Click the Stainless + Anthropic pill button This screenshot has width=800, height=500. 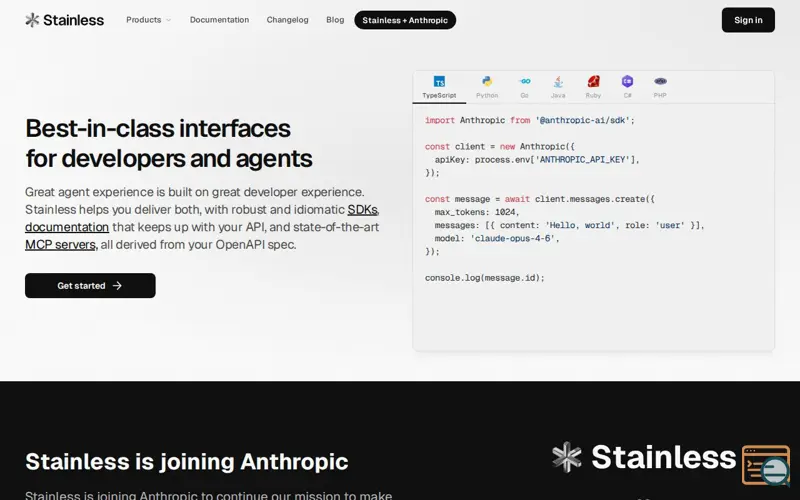405,20
